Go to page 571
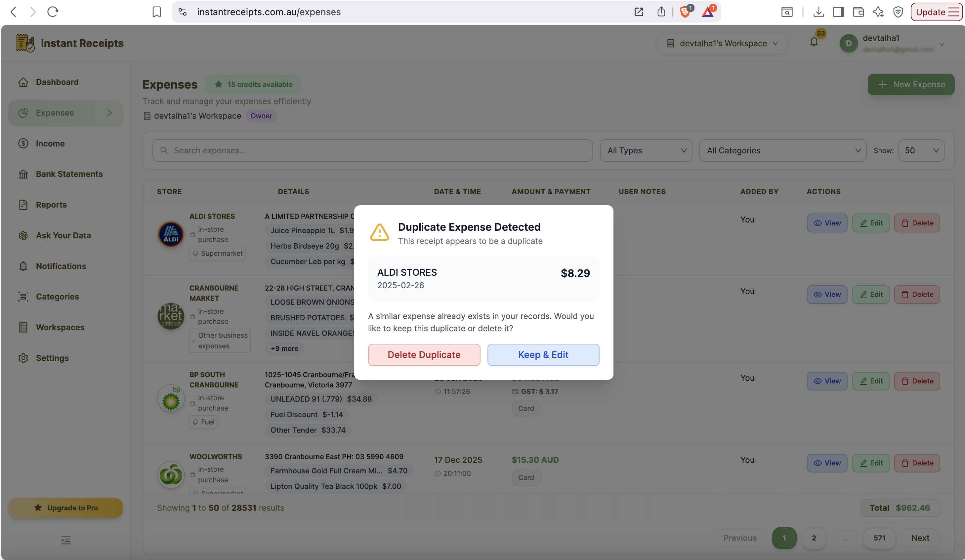 click(x=879, y=538)
